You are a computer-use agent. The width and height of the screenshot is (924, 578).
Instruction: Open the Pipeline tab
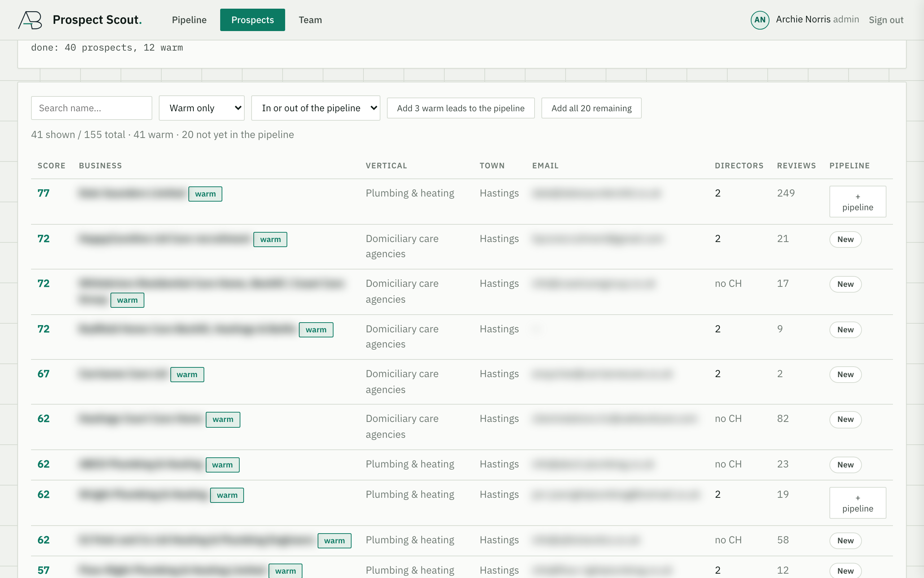click(189, 20)
